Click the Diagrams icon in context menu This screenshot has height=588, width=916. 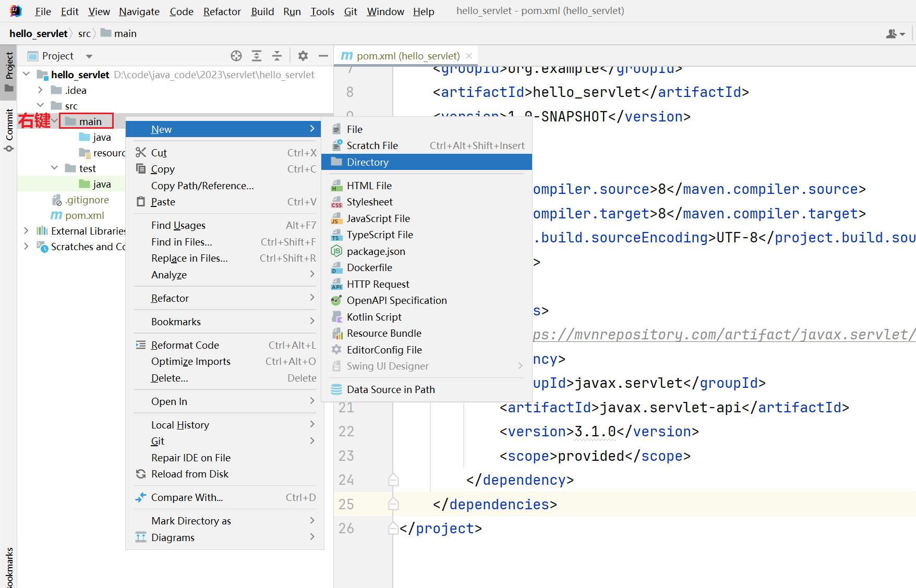click(x=141, y=537)
